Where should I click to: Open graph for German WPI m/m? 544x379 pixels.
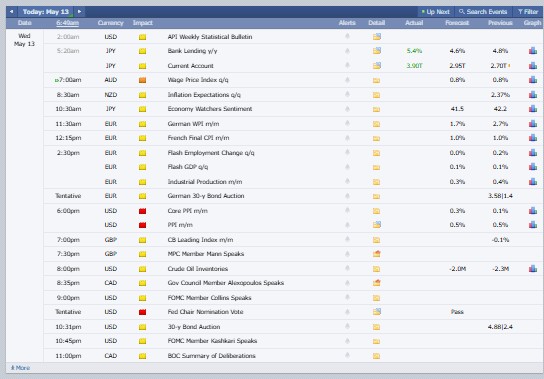point(533,124)
